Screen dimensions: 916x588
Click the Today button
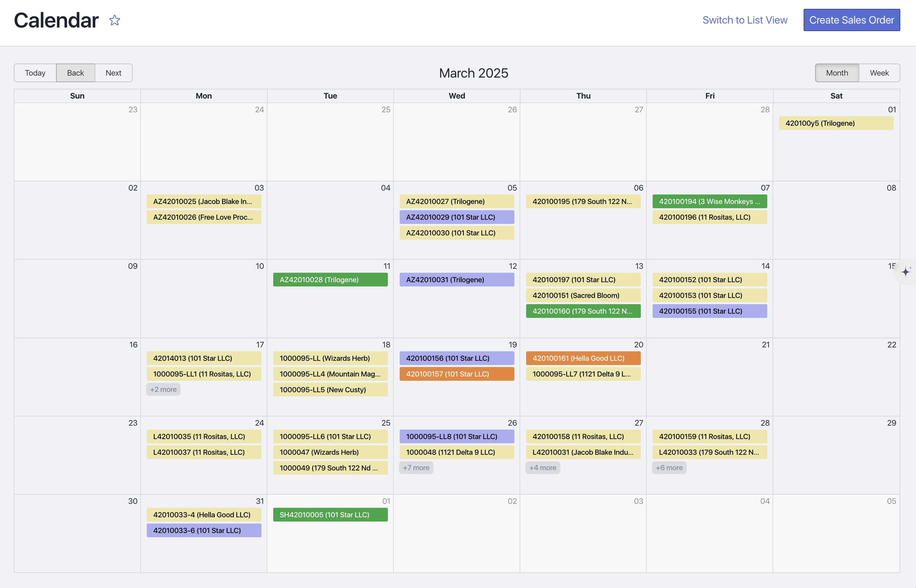35,73
